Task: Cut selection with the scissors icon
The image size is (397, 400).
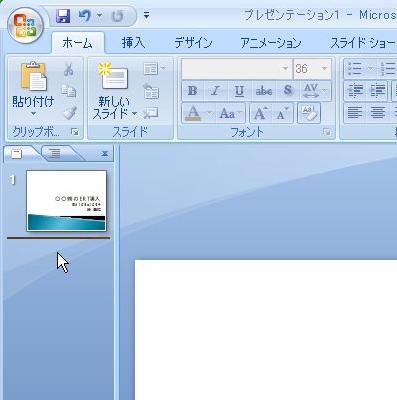Action: tap(69, 70)
